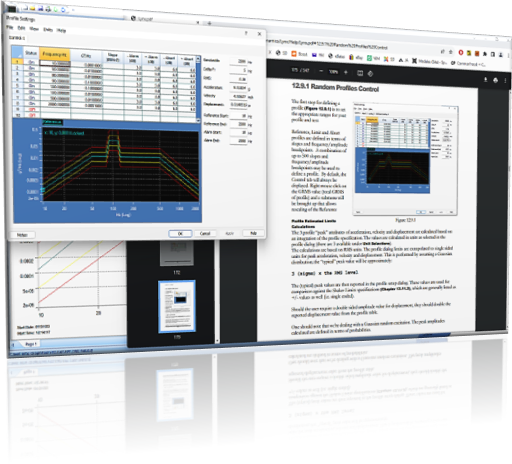Viewport: 512px width, 464px height.
Task: Close the Sync.pdf browser tab
Action: [x=197, y=23]
